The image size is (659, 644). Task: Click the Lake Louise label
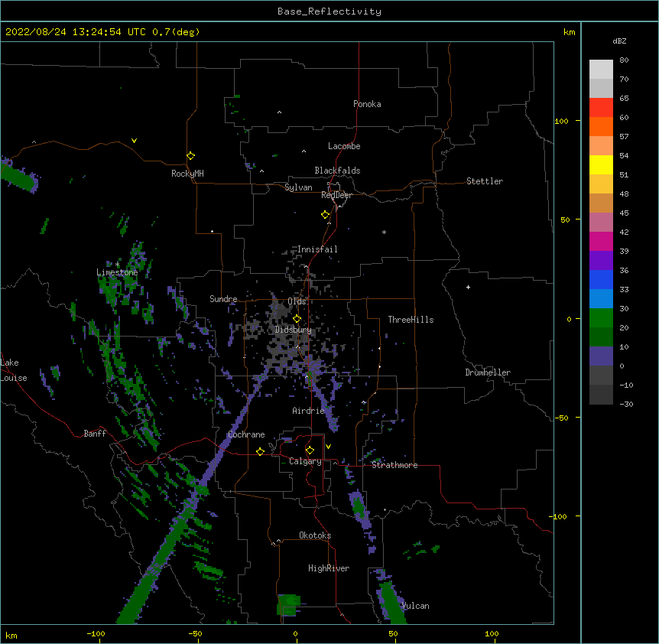14,370
